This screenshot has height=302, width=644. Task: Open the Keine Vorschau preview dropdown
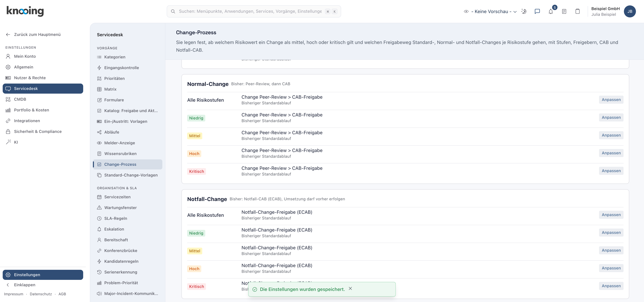click(491, 12)
